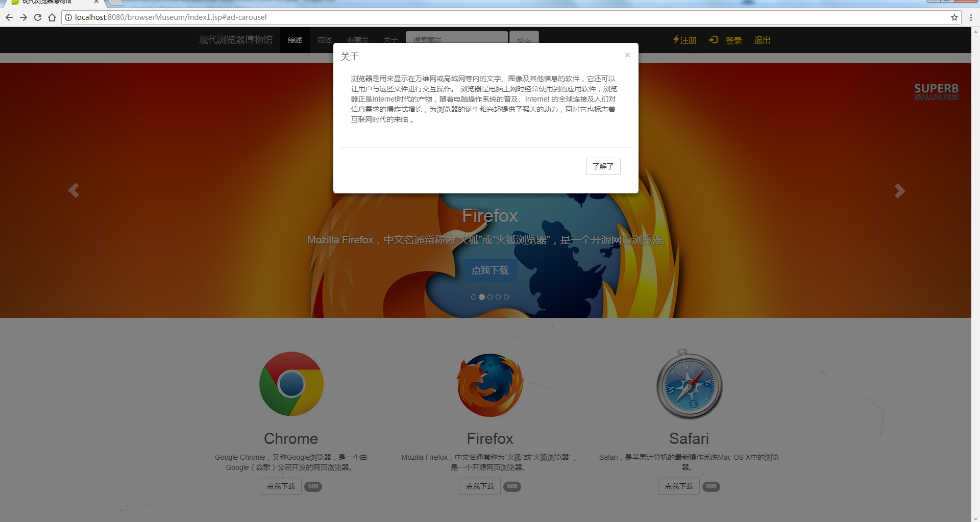The height and width of the screenshot is (522, 980).
Task: View site information icon in address bar
Action: coord(68,17)
